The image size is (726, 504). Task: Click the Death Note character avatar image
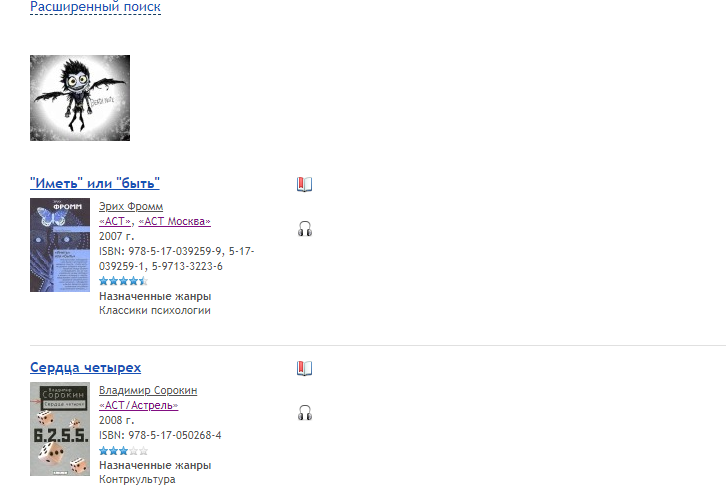pyautogui.click(x=80, y=98)
